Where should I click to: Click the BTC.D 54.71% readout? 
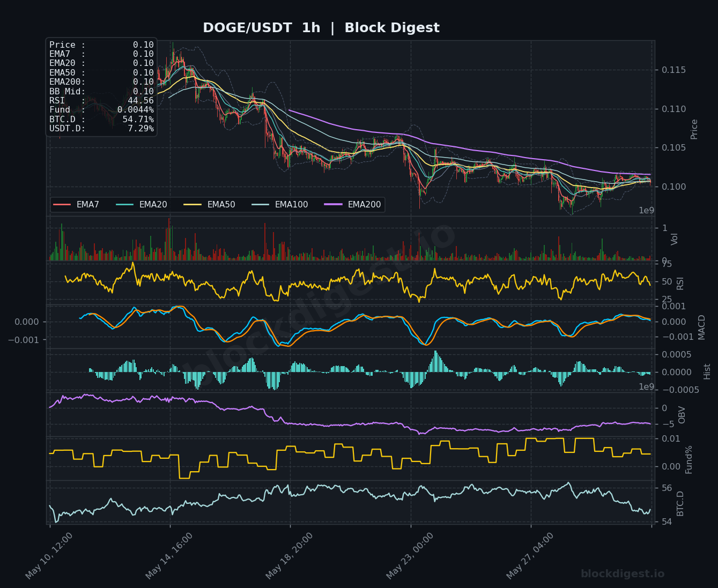[101, 120]
